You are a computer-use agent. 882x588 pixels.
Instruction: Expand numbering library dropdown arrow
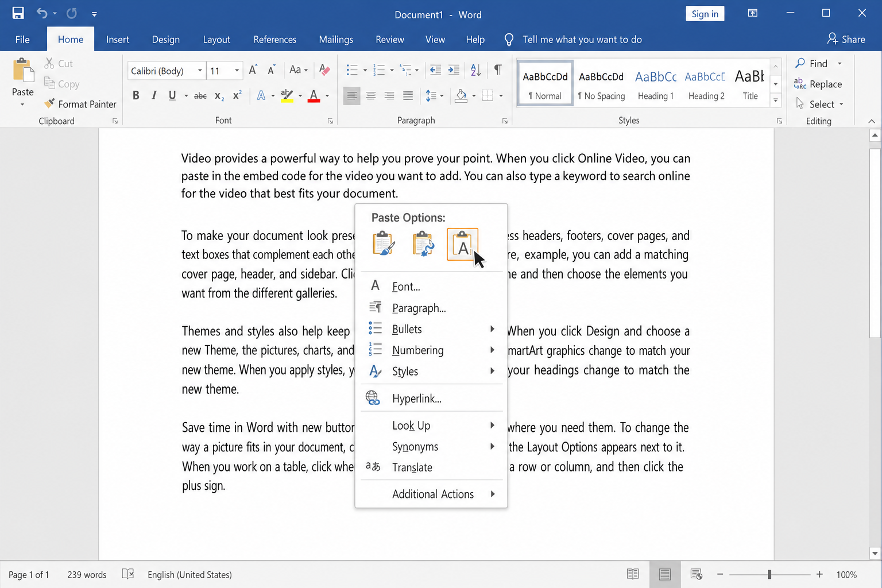[x=392, y=71]
